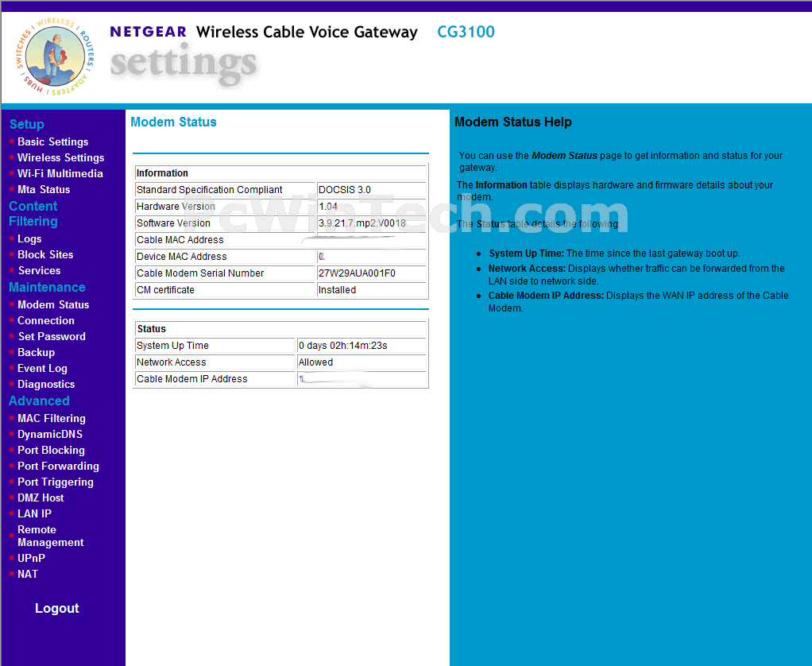Click the Content Filtering section heading
Screen dimensions: 812x666
coord(33,214)
